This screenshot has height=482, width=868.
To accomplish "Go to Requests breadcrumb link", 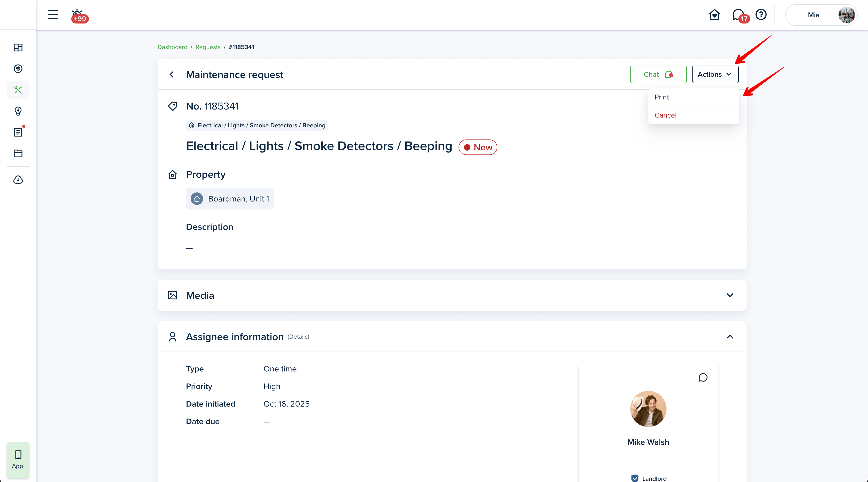I will click(x=207, y=47).
